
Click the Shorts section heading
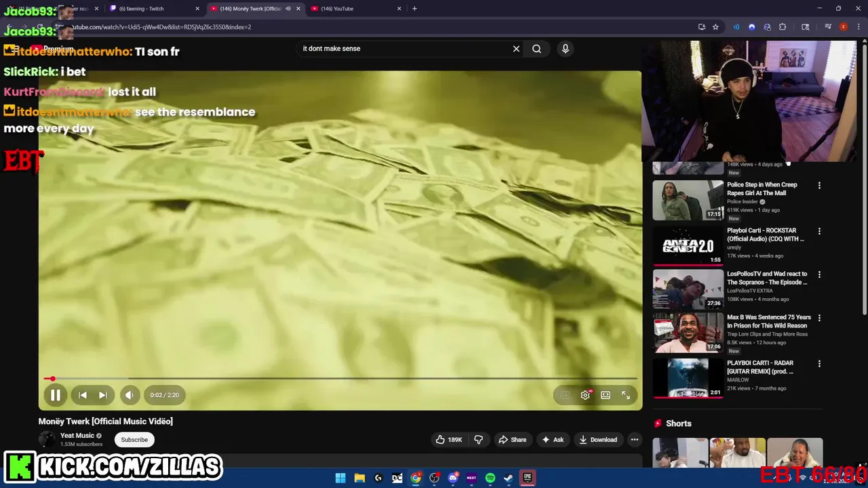pos(678,424)
